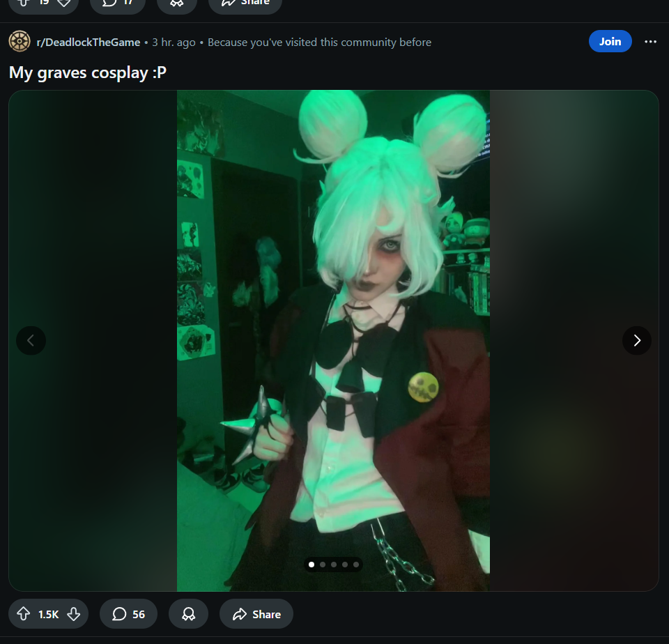
Task: Click 'Because you've visited this community before' text
Action: (319, 43)
